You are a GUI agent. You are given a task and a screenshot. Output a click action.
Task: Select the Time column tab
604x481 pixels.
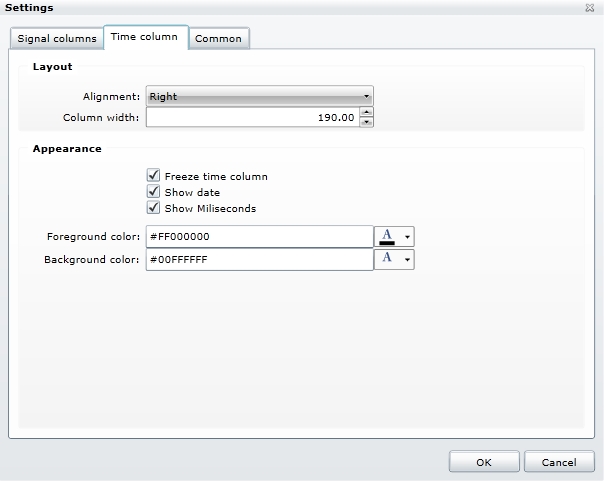144,37
